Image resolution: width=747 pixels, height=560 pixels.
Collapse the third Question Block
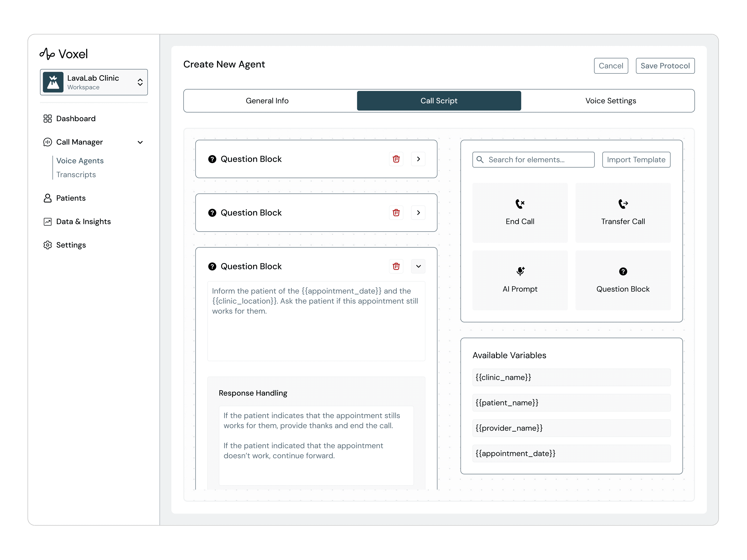pyautogui.click(x=418, y=266)
